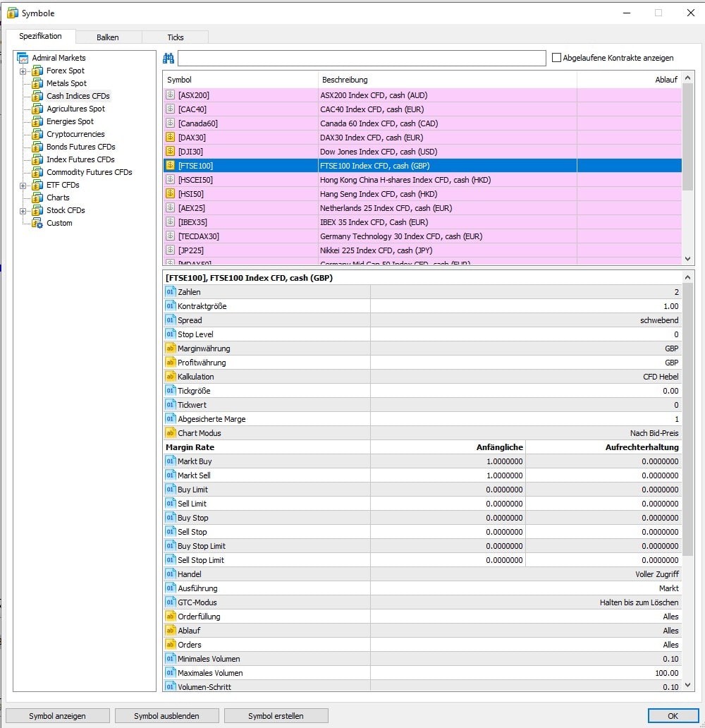
Task: Select Charts in the tree
Action: tap(58, 198)
